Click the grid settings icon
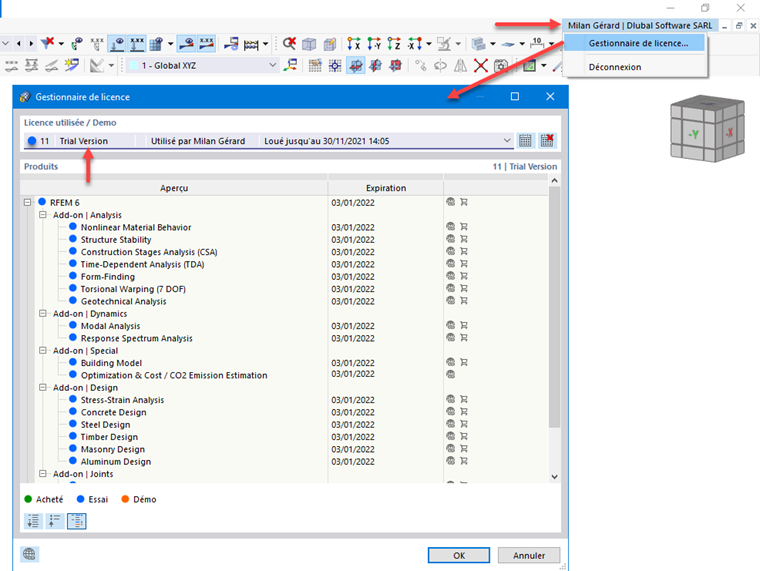Screen dimensions: 760x571 tap(315, 65)
